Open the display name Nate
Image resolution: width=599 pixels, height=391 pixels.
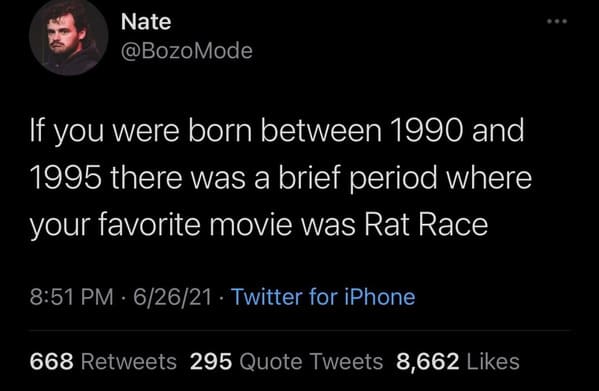[146, 22]
